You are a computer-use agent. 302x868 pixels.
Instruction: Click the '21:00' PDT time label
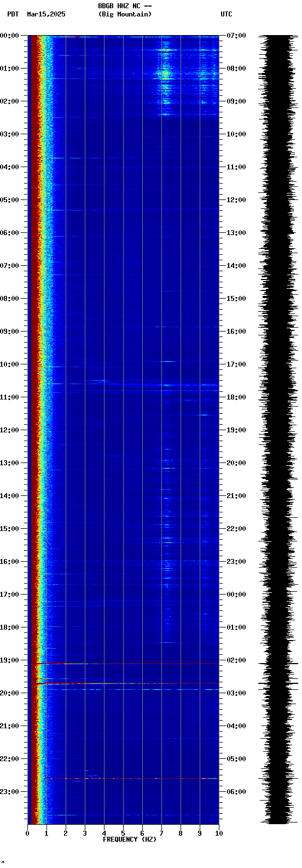tap(9, 726)
